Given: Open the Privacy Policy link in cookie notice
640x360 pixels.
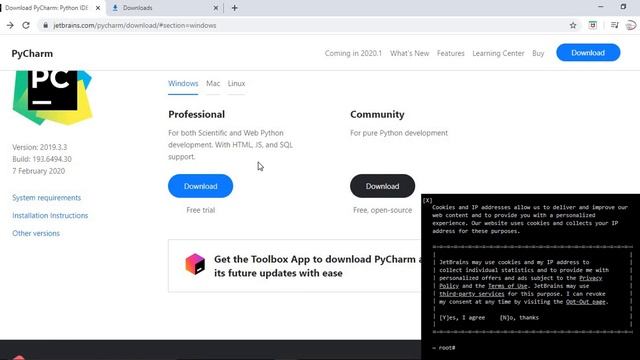Looking at the screenshot, I should [591, 278].
